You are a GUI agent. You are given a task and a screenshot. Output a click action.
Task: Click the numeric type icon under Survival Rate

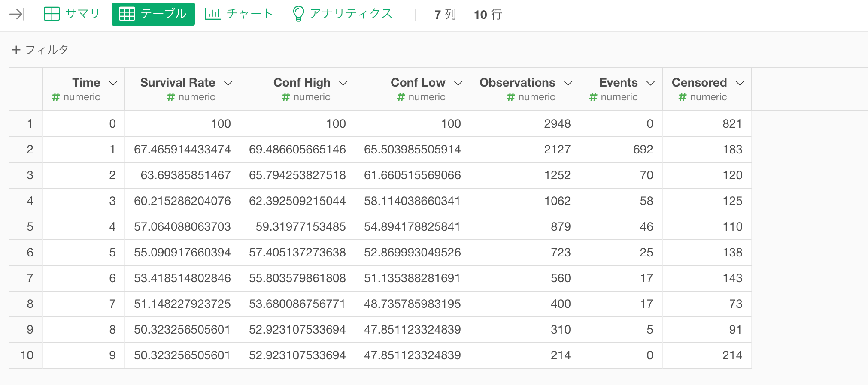(x=171, y=97)
